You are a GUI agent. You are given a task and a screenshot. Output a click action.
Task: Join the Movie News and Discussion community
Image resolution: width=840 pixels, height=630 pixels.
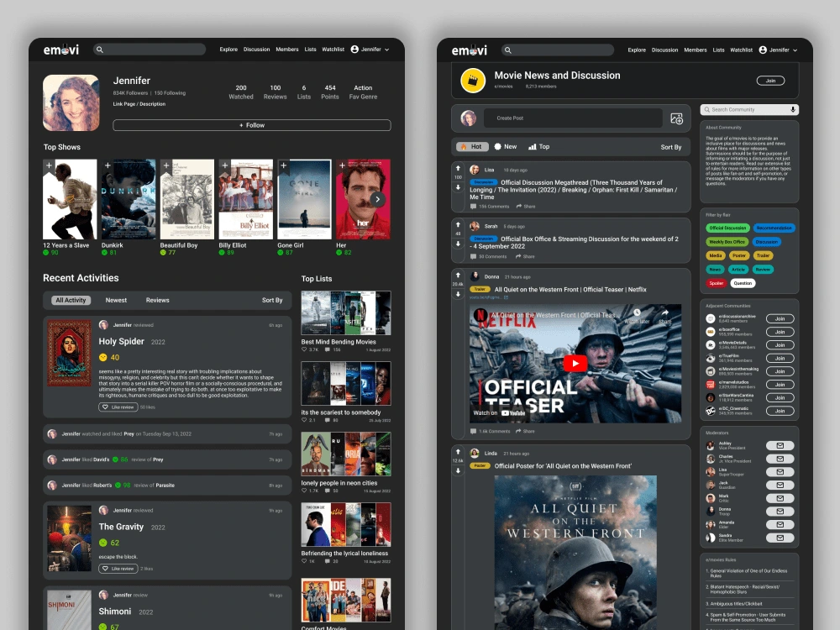pos(771,81)
